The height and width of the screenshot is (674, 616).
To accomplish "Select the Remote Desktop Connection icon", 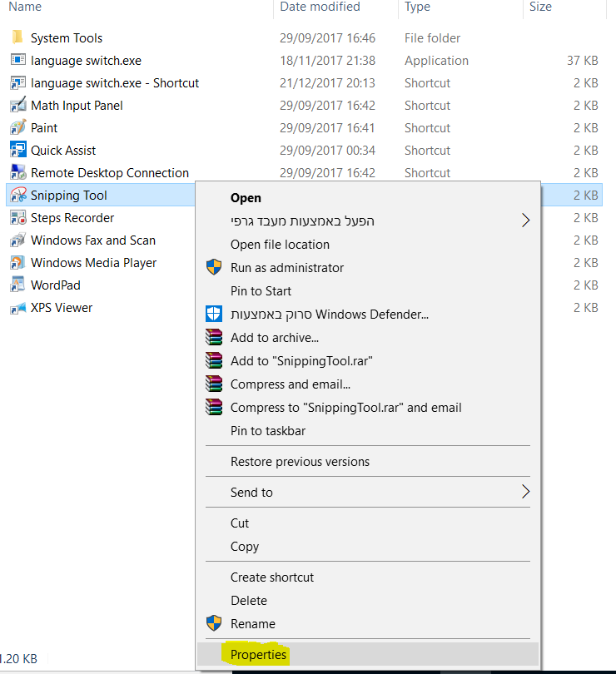I will 17,172.
